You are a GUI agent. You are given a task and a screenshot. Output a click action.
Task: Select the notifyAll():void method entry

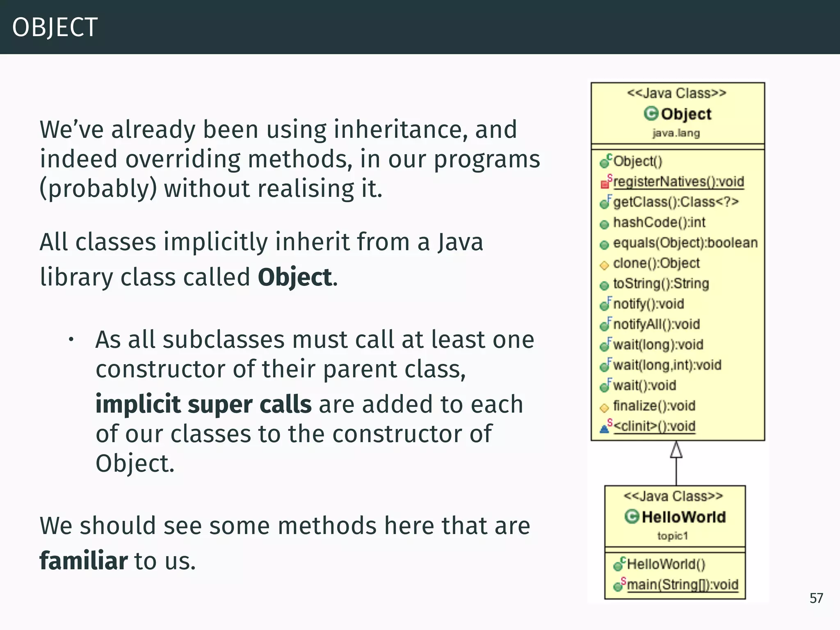[656, 324]
